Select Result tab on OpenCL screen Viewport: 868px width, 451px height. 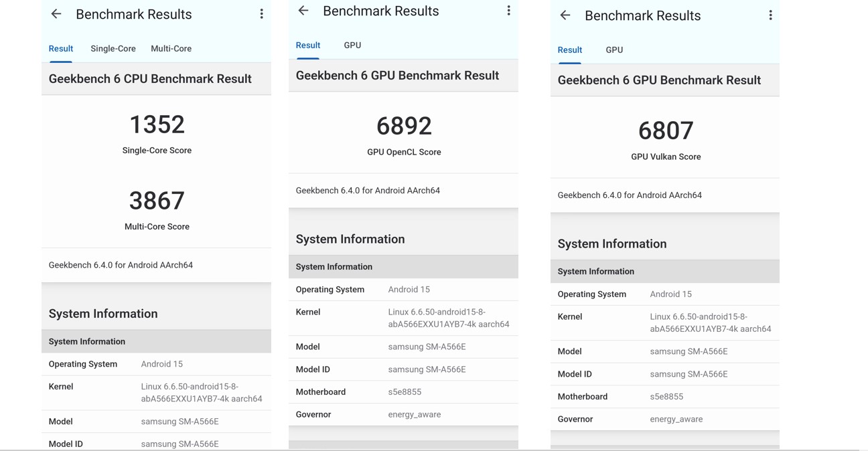click(308, 46)
